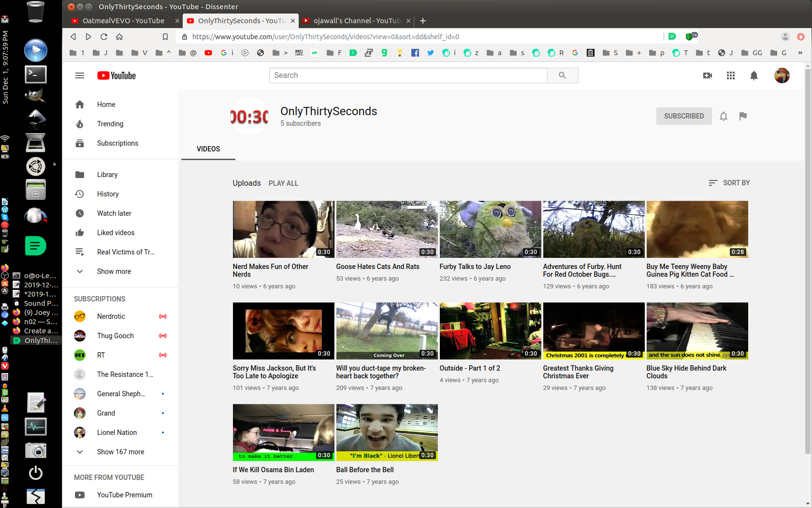Click PLAY ALL for uploads
Screen dimensions: 812x508
(283, 183)
